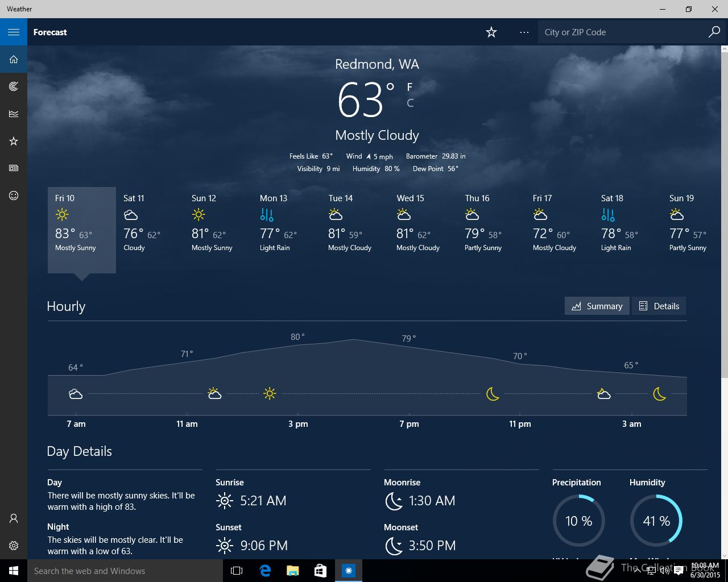Screen dimensions: 728x582
Task: Select the Fri 10 forecast day
Action: tap(82, 230)
